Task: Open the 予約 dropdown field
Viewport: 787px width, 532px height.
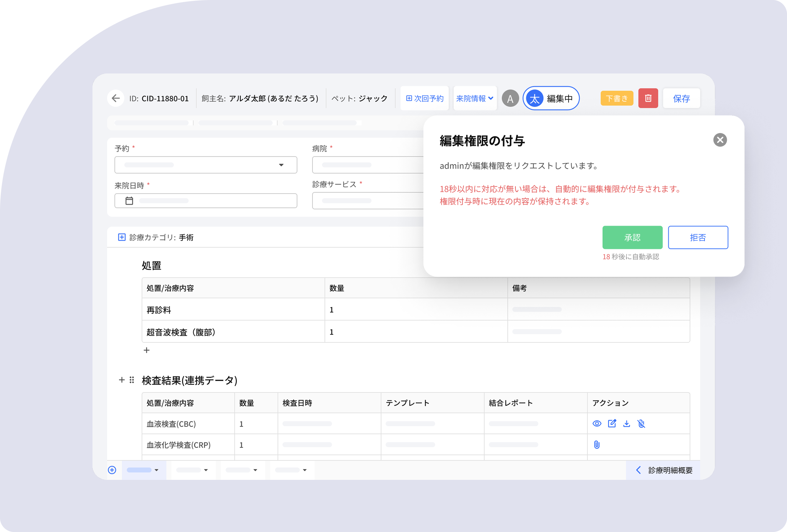Action: click(206, 165)
